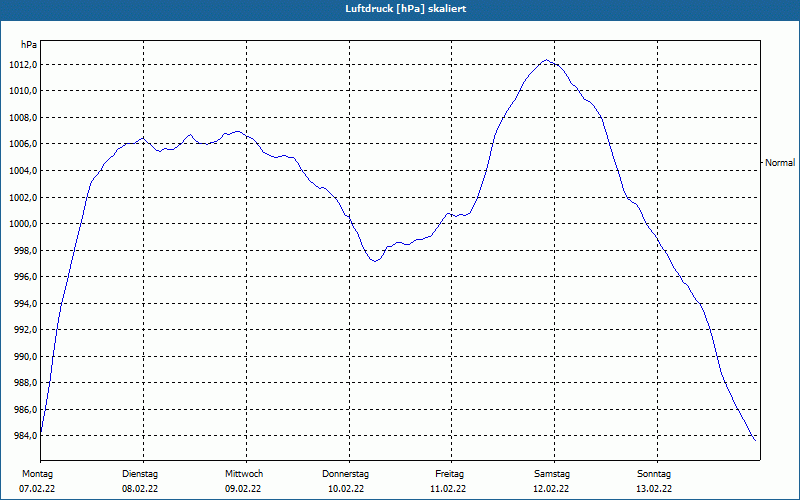Click the 'Freitag' day label
The image size is (800, 500).
coord(449,474)
